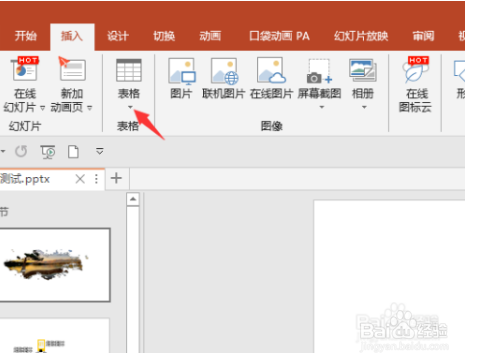Open the 口袋动画 PA tab
Viewport: 477px width, 364px height.
(279, 36)
